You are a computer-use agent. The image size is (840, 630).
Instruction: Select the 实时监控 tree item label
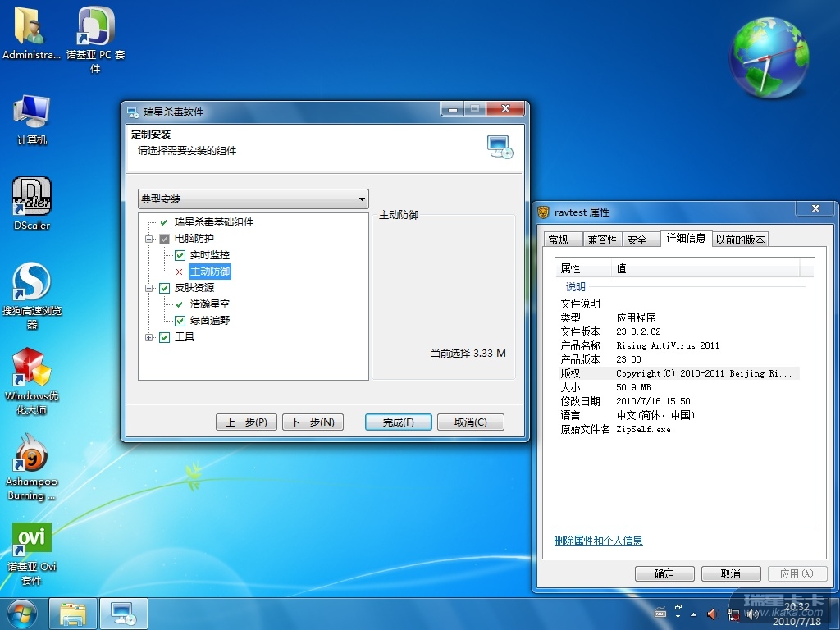[210, 255]
